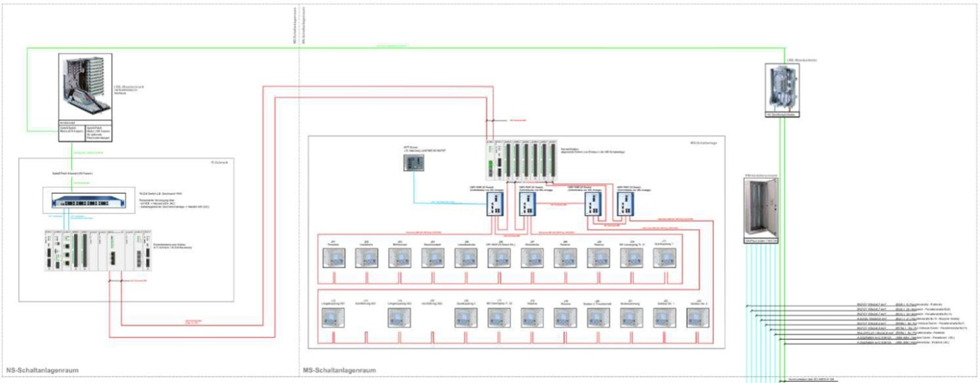Select the J01 protection relay in top row
The width and height of the screenshot is (980, 383).
click(333, 258)
